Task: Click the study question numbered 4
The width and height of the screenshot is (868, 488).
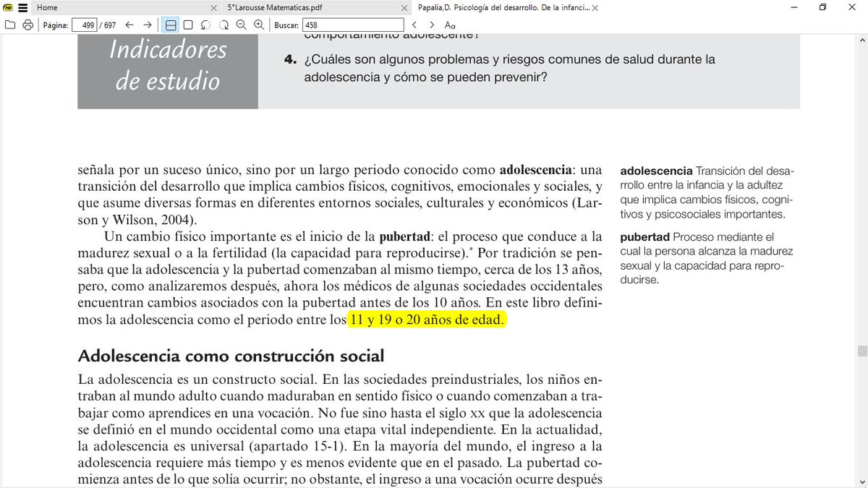Action: pyautogui.click(x=501, y=67)
